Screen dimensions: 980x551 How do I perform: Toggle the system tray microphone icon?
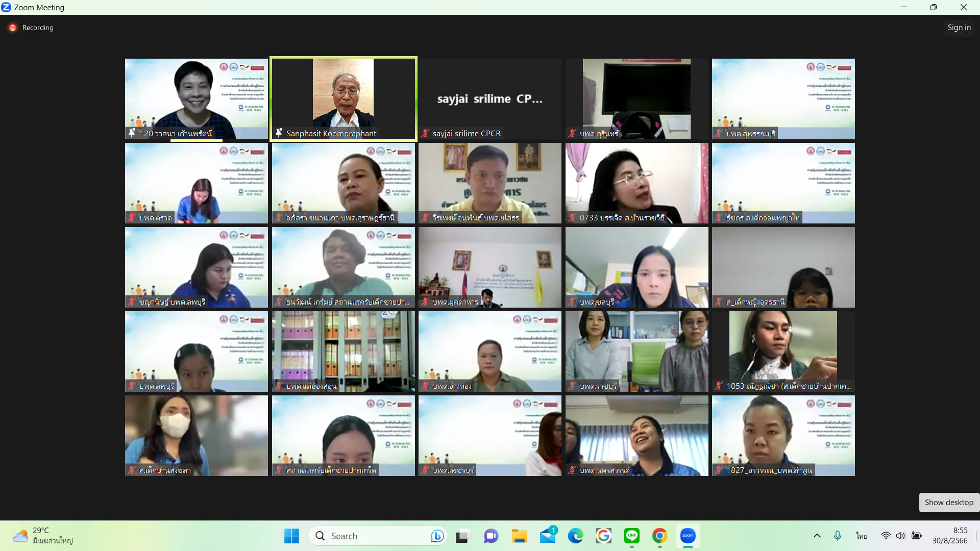[x=837, y=536]
